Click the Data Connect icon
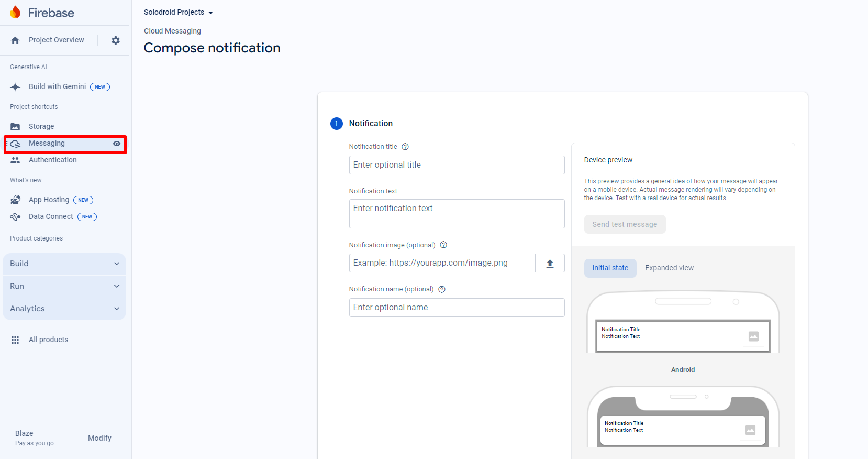 15,217
